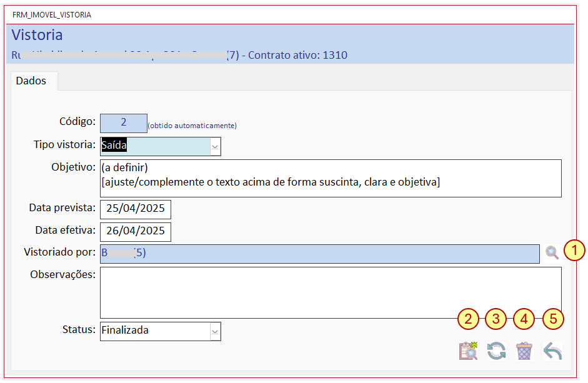Viewport: 588px width, 383px height.
Task: Click the magnifier search icon beside Vistoriado por
Action: [552, 253]
